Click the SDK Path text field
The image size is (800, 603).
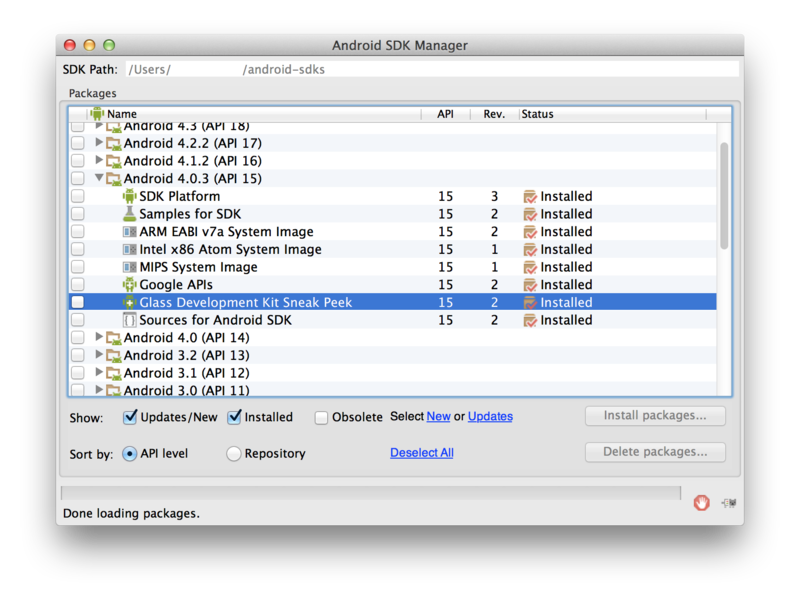tap(432, 69)
